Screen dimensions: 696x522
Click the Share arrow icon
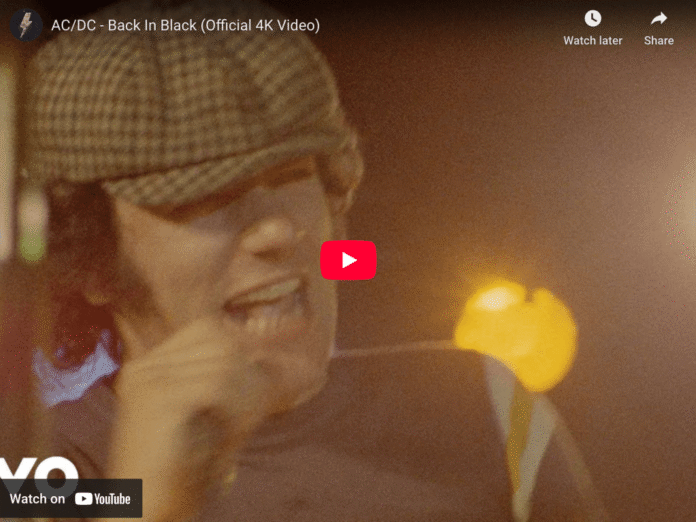[x=659, y=19]
